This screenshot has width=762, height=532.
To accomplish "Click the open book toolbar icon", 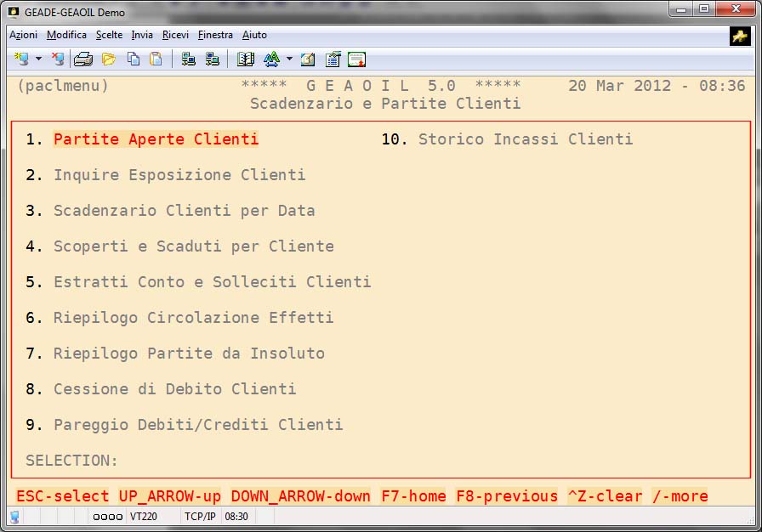I will pyautogui.click(x=246, y=59).
